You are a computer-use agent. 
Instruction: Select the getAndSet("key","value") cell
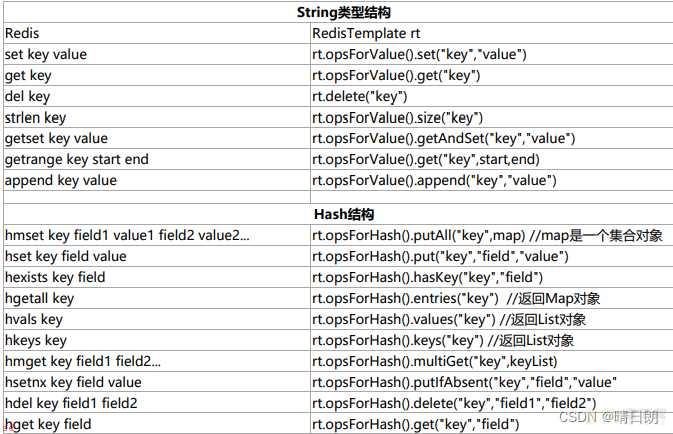point(491,138)
